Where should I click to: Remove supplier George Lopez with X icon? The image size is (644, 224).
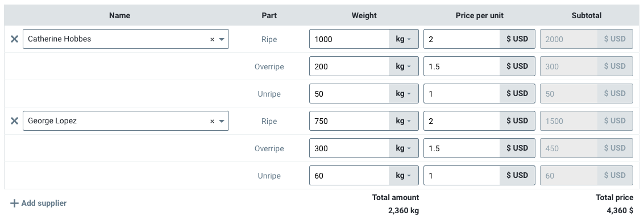[x=14, y=121]
